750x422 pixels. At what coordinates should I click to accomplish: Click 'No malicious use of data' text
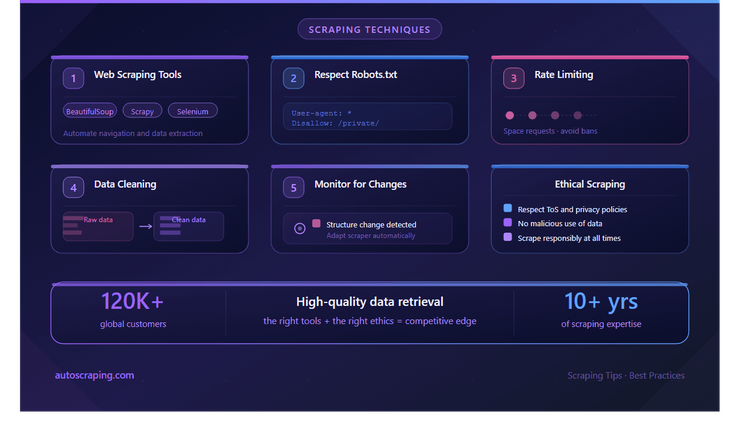pyautogui.click(x=560, y=223)
